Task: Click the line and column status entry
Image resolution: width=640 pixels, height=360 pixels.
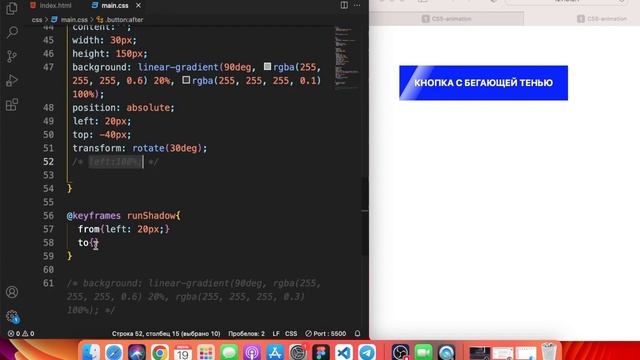Action: (x=166, y=333)
